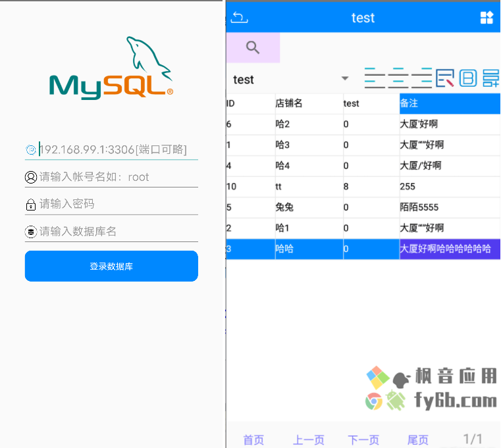Tap the server address field's icon
This screenshot has width=503, height=448.
point(31,149)
